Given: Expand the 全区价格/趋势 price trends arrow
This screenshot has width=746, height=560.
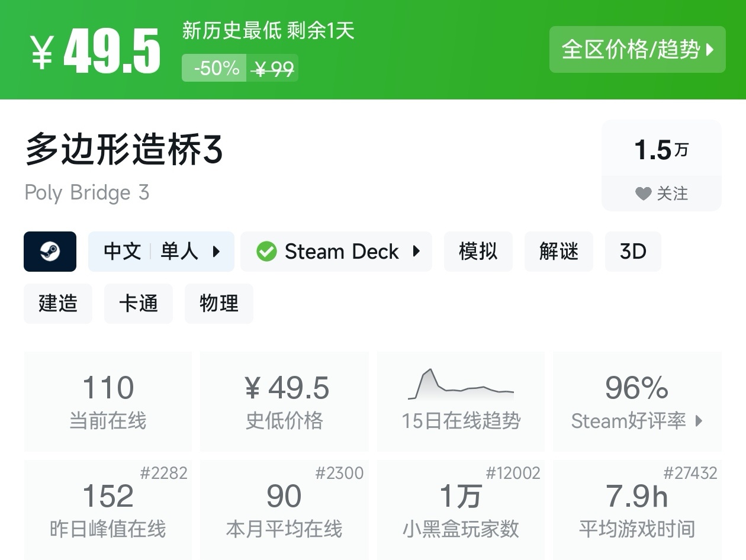Looking at the screenshot, I should pyautogui.click(x=710, y=50).
